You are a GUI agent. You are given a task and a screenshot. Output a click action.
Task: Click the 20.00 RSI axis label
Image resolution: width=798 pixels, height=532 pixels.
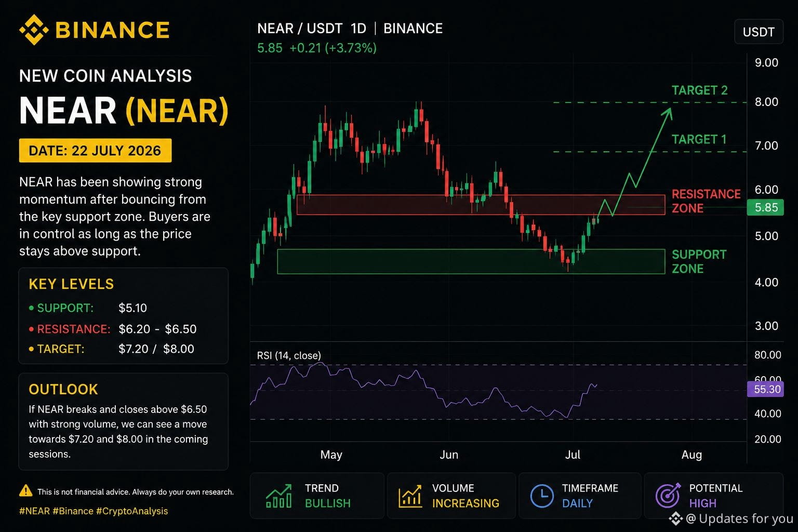767,439
